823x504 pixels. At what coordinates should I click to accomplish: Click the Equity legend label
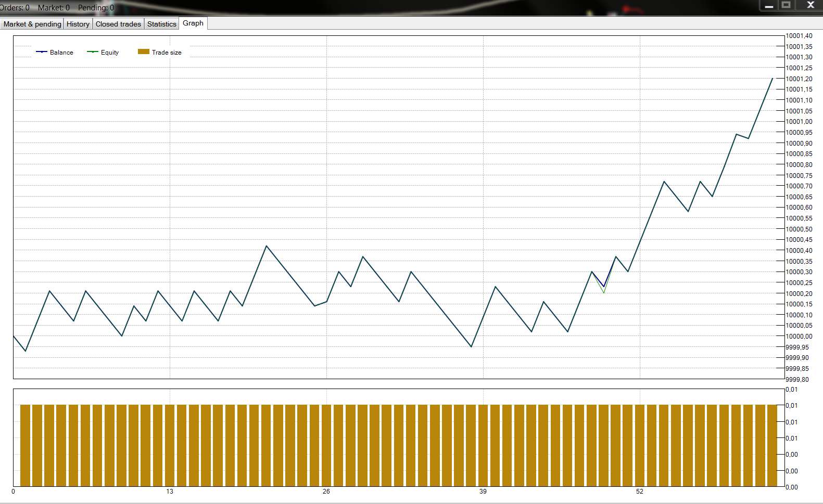pyautogui.click(x=110, y=53)
